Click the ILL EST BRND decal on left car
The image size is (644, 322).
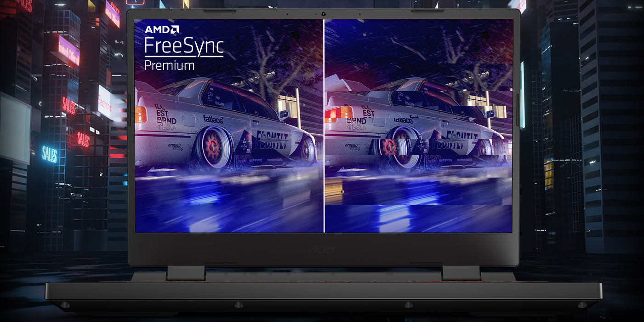166,117
